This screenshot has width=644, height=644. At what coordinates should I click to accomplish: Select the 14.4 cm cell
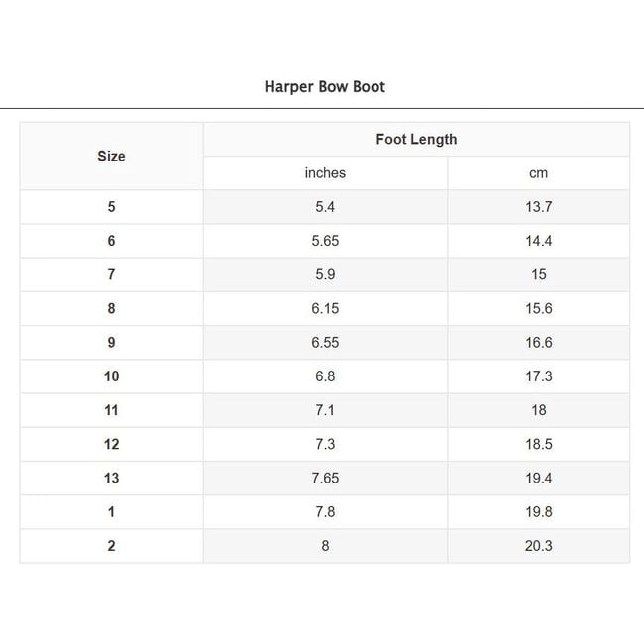538,241
